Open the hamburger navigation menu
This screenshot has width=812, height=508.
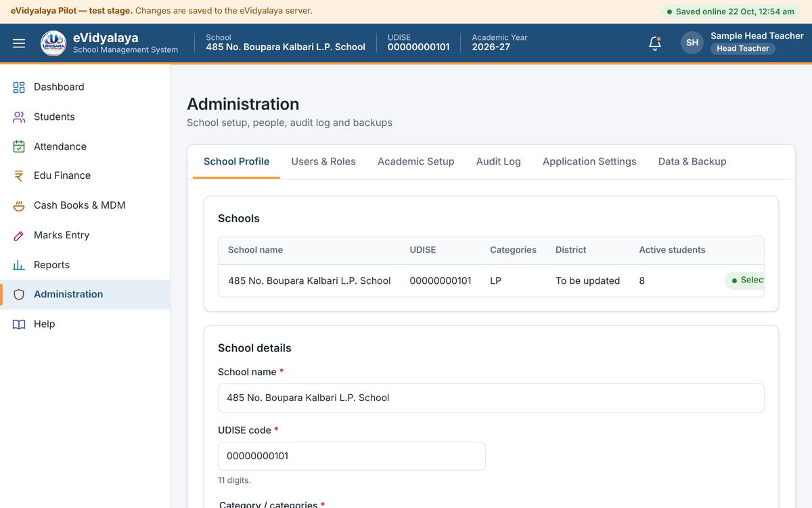pyautogui.click(x=19, y=43)
